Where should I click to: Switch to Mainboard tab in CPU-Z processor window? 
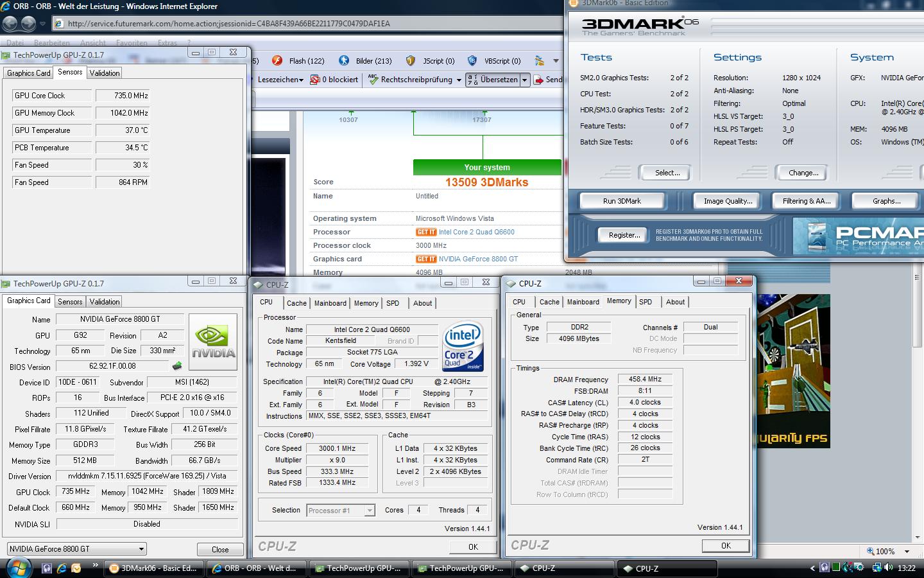point(330,303)
